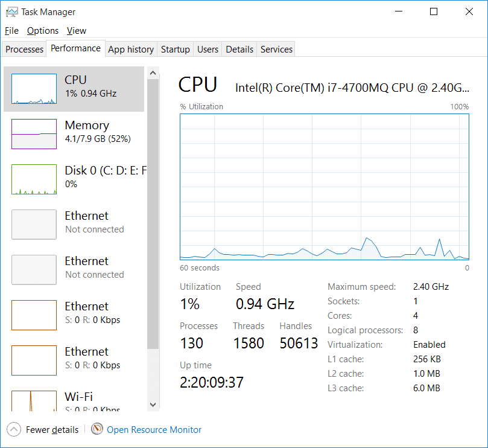Open the View menu
Viewport: 488px width, 448px height.
click(76, 31)
